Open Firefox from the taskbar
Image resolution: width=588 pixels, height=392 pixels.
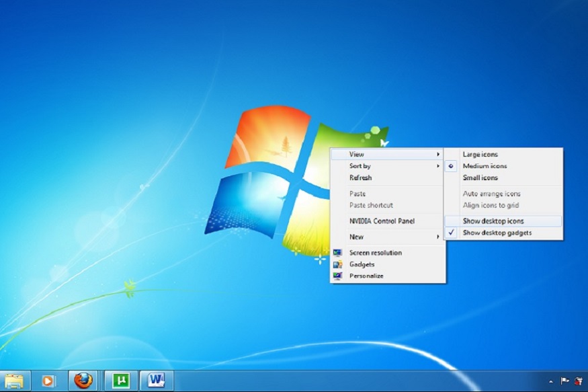[83, 381]
